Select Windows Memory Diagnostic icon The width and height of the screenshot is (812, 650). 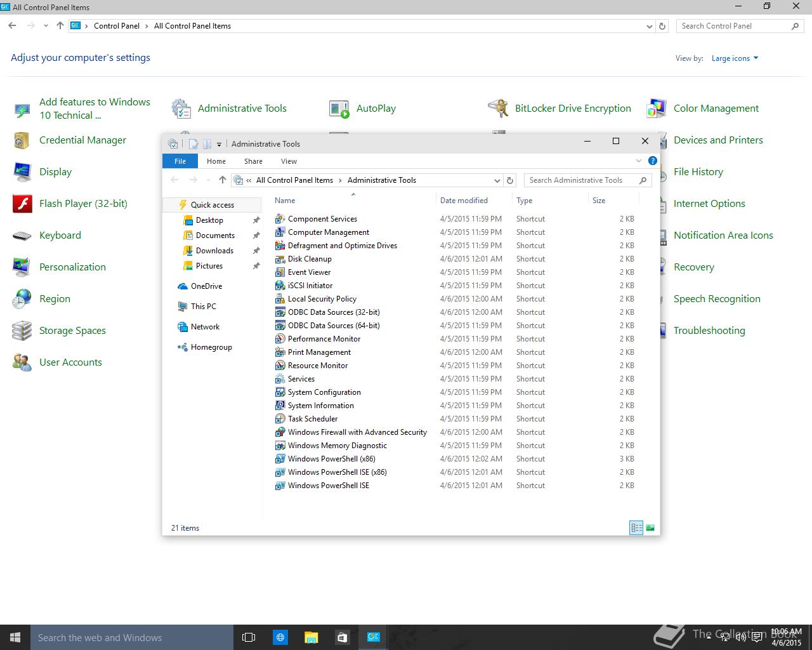(x=280, y=446)
